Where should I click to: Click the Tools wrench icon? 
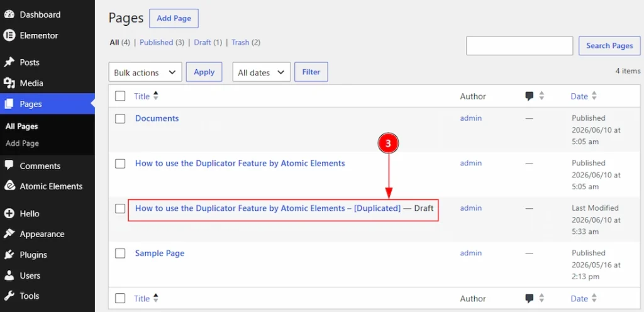[9, 296]
